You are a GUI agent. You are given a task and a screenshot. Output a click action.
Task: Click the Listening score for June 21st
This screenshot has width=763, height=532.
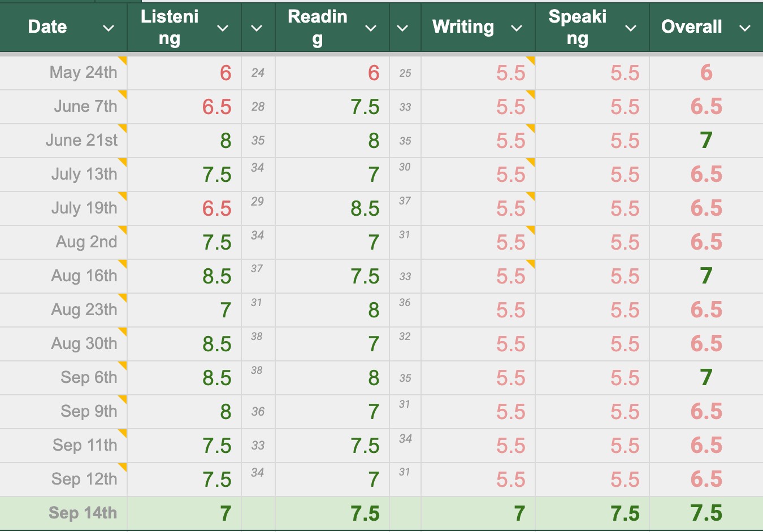point(226,141)
